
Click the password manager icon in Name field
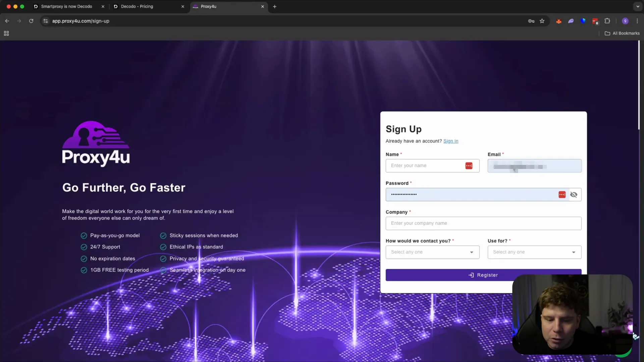pyautogui.click(x=469, y=166)
